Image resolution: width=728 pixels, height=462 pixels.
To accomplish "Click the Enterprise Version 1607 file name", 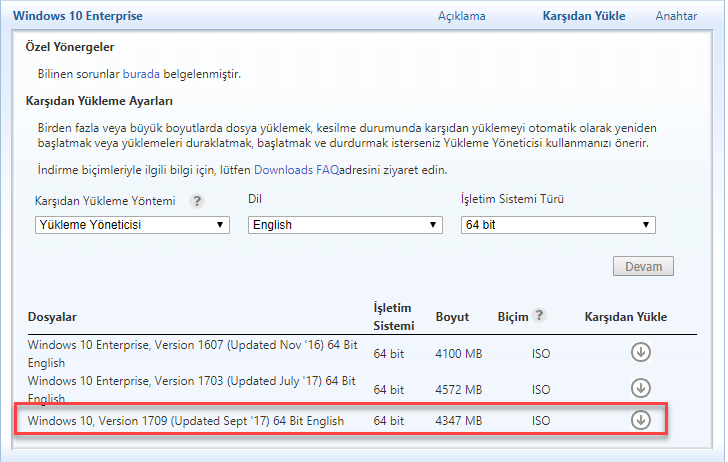I will (190, 353).
